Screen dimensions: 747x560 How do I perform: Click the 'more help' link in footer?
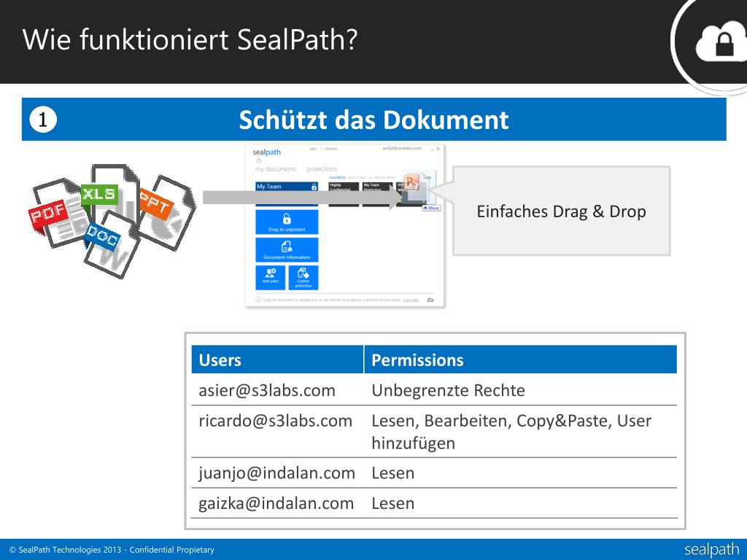coord(411,300)
